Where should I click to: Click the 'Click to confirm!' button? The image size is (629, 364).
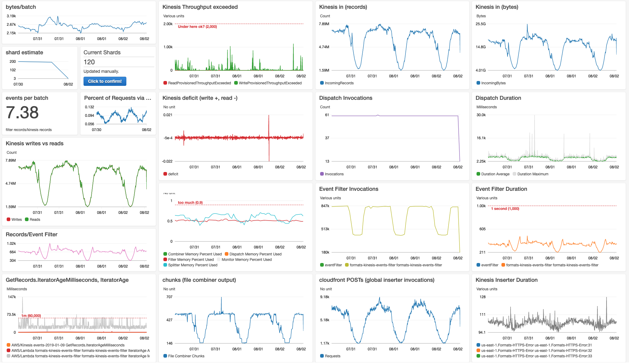(105, 81)
